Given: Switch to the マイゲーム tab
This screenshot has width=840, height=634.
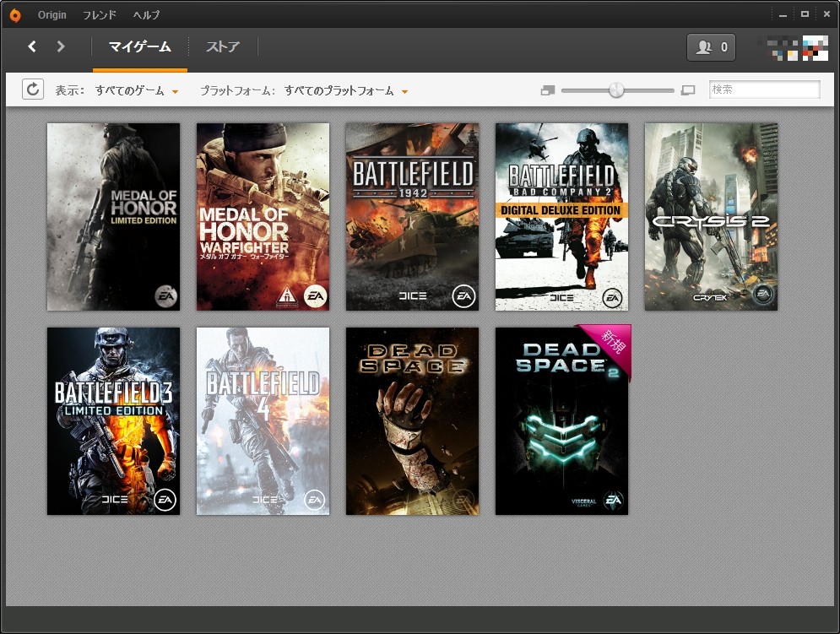Looking at the screenshot, I should [140, 47].
